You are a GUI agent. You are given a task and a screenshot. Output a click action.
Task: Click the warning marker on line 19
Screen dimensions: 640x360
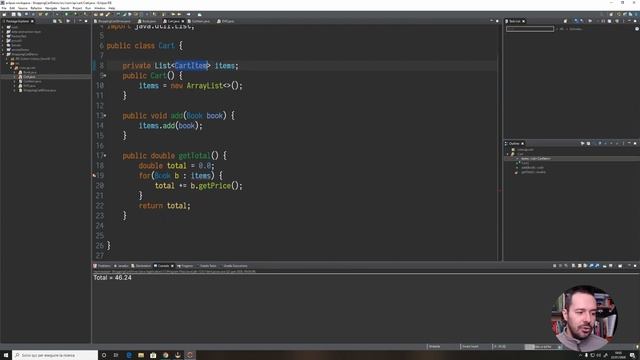[x=94, y=176]
